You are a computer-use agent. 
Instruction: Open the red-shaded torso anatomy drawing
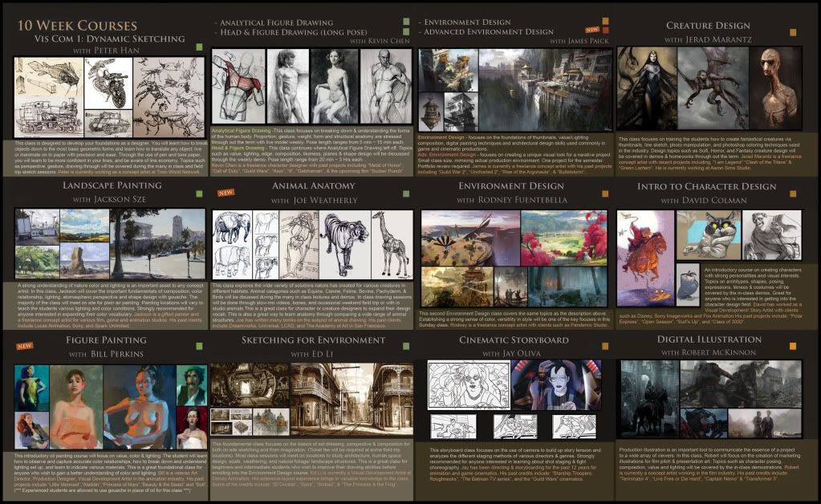238,87
